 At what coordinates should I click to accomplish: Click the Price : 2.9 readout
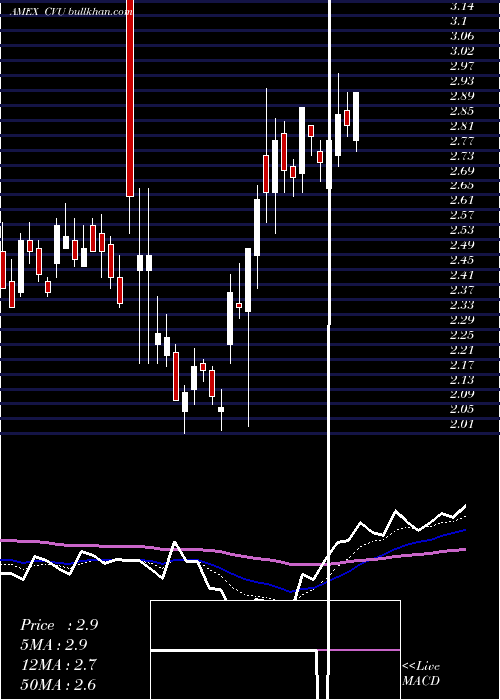tap(59, 625)
